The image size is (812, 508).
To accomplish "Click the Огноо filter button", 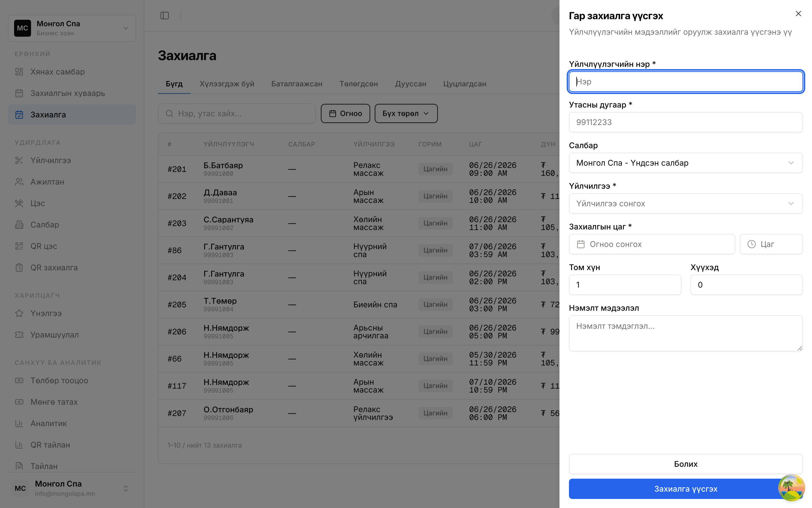I will 345,113.
